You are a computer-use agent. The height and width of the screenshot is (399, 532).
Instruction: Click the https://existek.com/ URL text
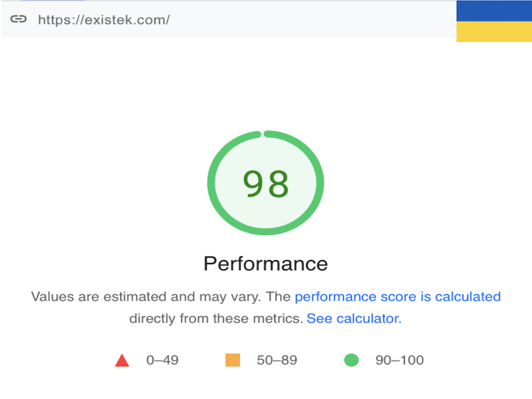coord(104,20)
